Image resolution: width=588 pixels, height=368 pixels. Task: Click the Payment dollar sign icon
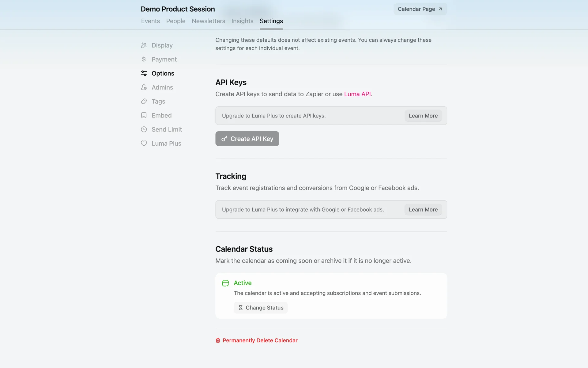(x=144, y=59)
